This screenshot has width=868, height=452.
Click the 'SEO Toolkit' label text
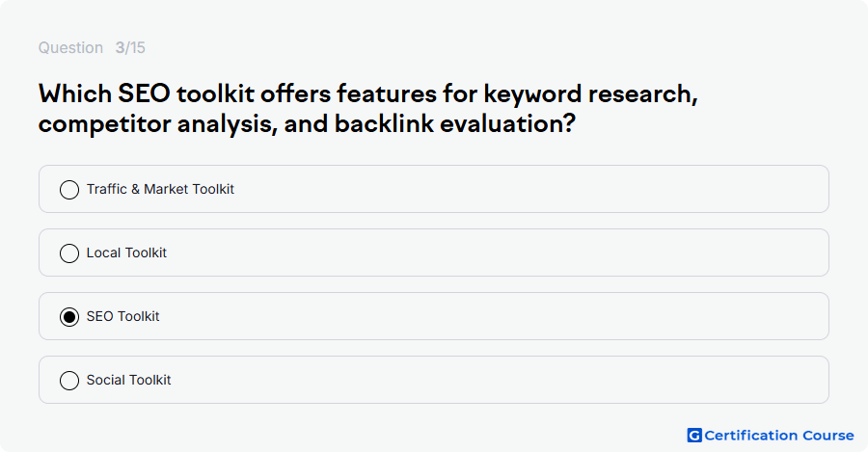point(122,316)
